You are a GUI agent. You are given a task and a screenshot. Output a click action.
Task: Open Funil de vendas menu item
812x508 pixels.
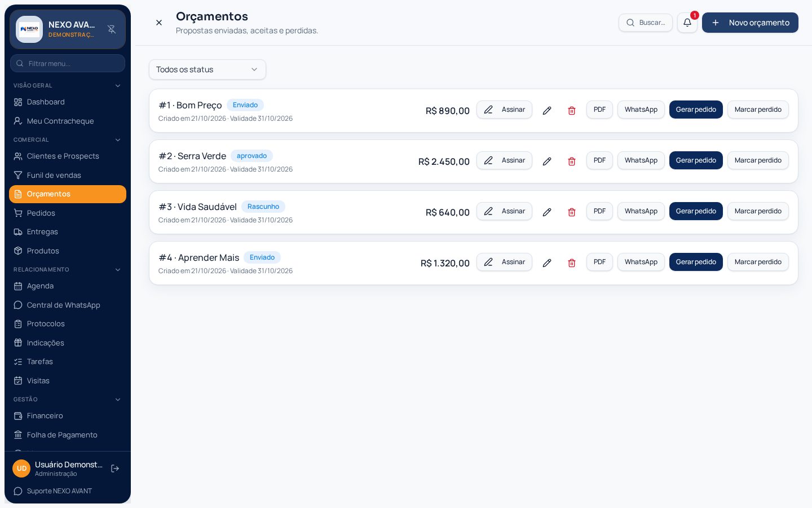[68, 176]
